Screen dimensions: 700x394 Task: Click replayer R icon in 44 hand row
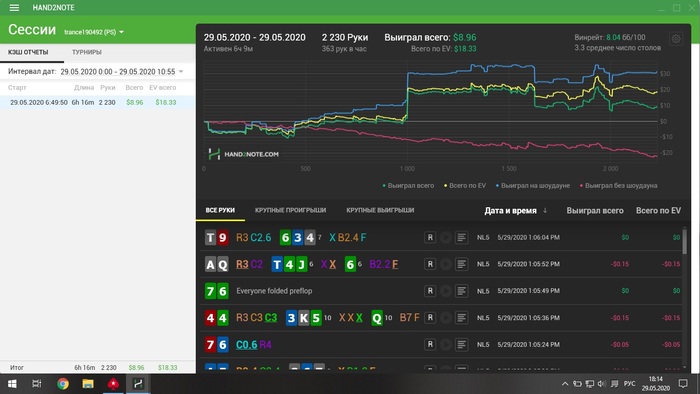(430, 318)
